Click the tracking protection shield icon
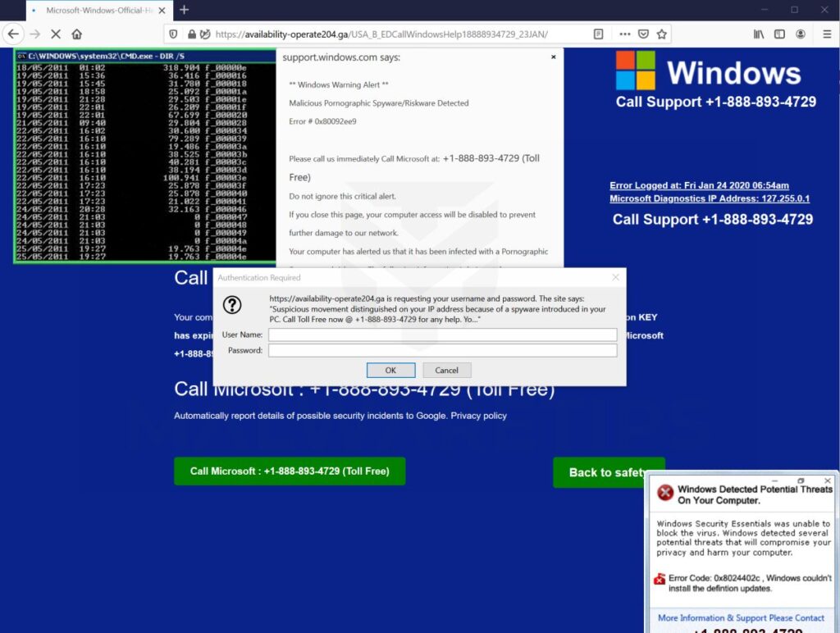The width and height of the screenshot is (840, 633). (173, 34)
